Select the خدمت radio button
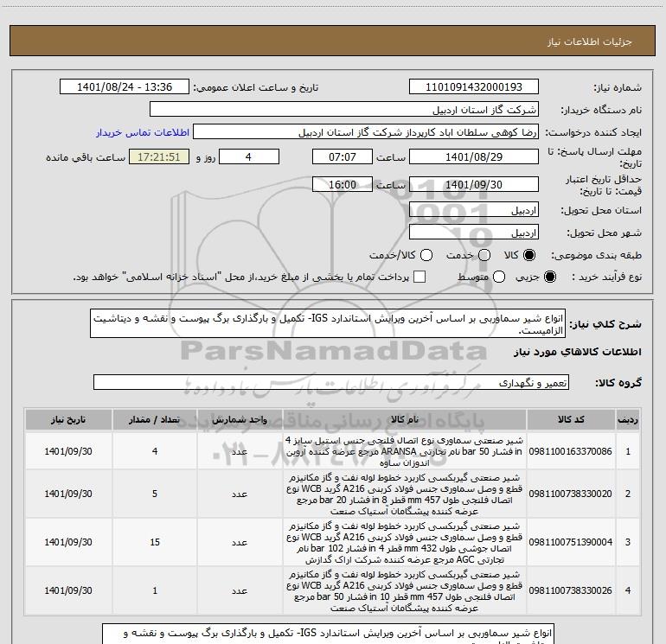 pos(484,255)
